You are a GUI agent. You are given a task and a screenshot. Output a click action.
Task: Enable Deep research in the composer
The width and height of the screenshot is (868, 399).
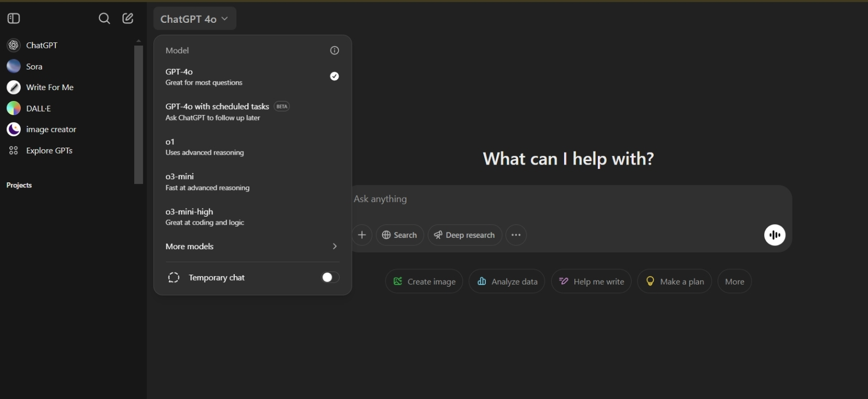point(465,235)
